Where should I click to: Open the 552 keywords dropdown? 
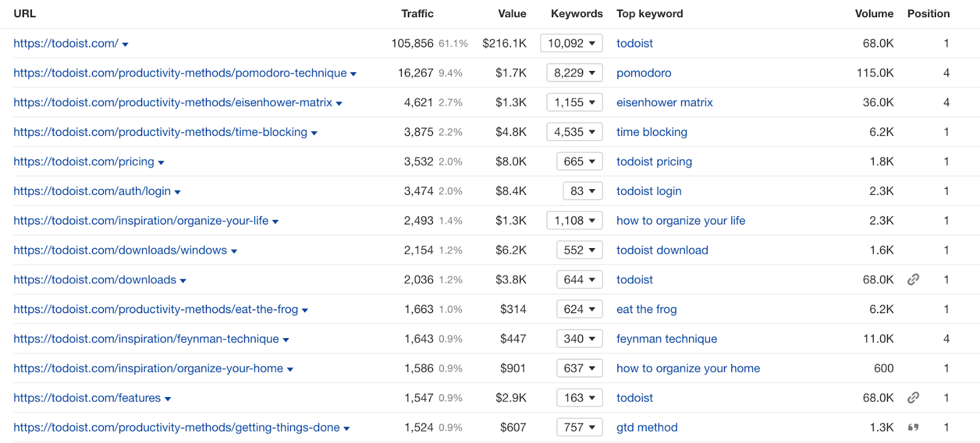point(579,250)
